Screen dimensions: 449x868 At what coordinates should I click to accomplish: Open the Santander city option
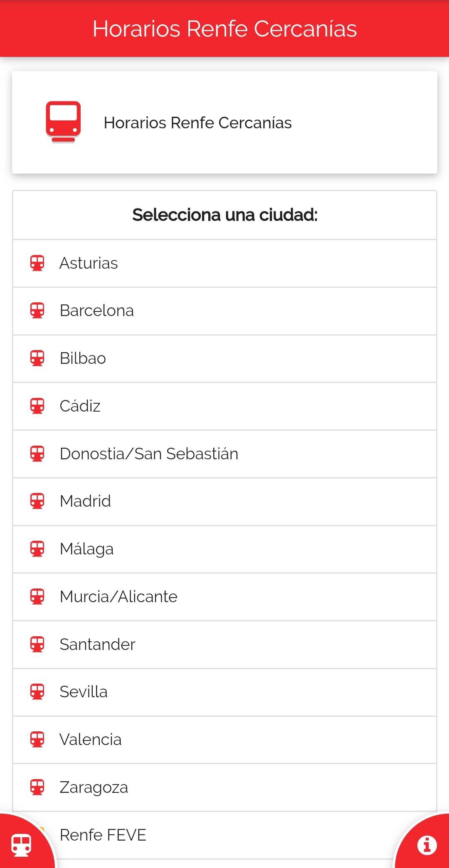(x=97, y=645)
